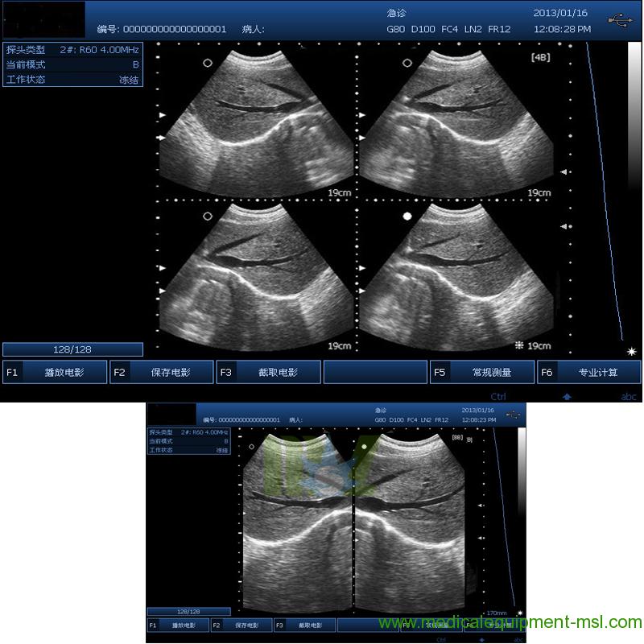Click the abc annotation mode indicator
Image resolution: width=644 pixels, height=644 pixels.
click(630, 396)
